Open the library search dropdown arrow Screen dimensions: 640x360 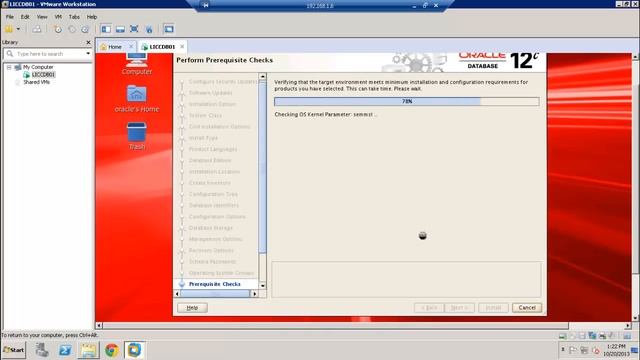pyautogui.click(x=88, y=53)
